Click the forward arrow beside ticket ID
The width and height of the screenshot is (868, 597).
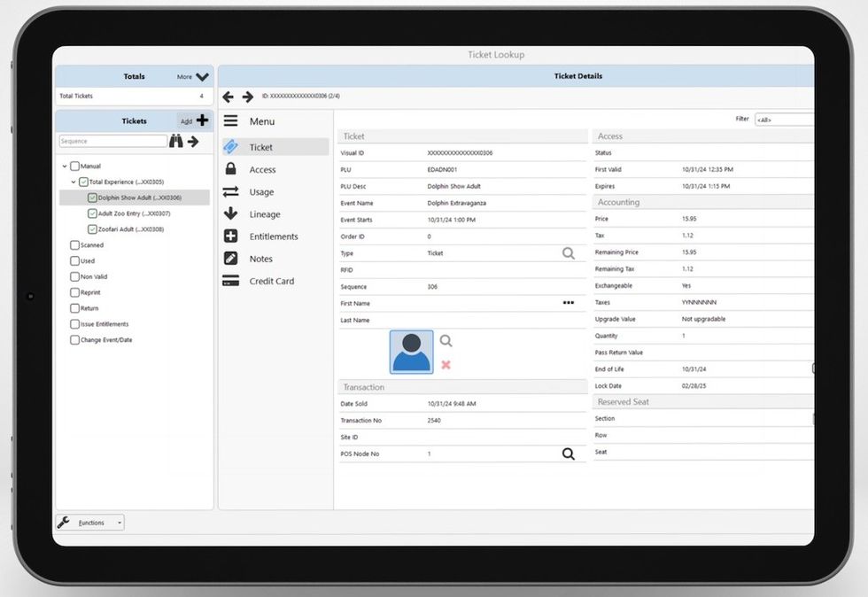tap(248, 97)
